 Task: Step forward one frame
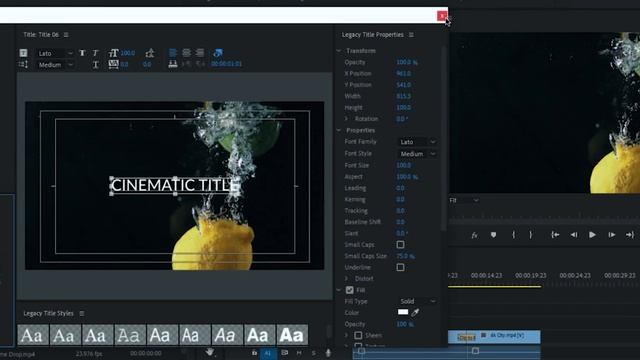611,235
